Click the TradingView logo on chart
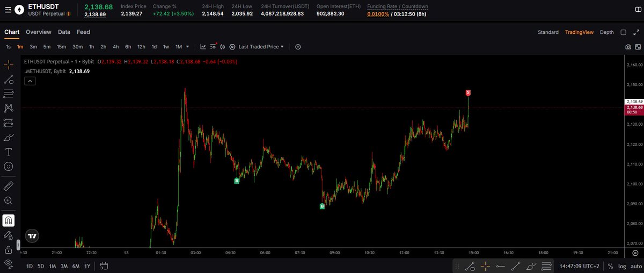The height and width of the screenshot is (273, 644). [x=33, y=236]
